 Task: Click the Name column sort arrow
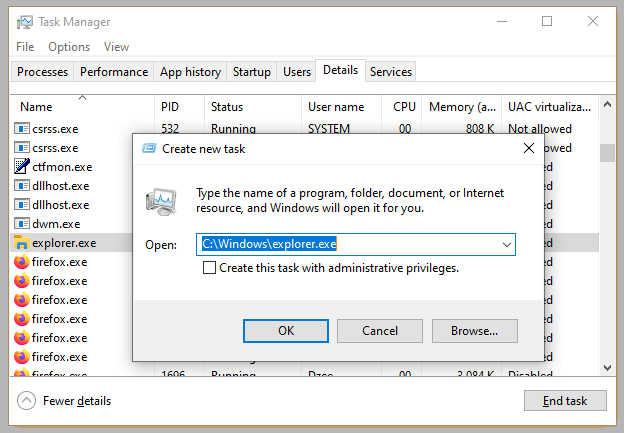82,97
